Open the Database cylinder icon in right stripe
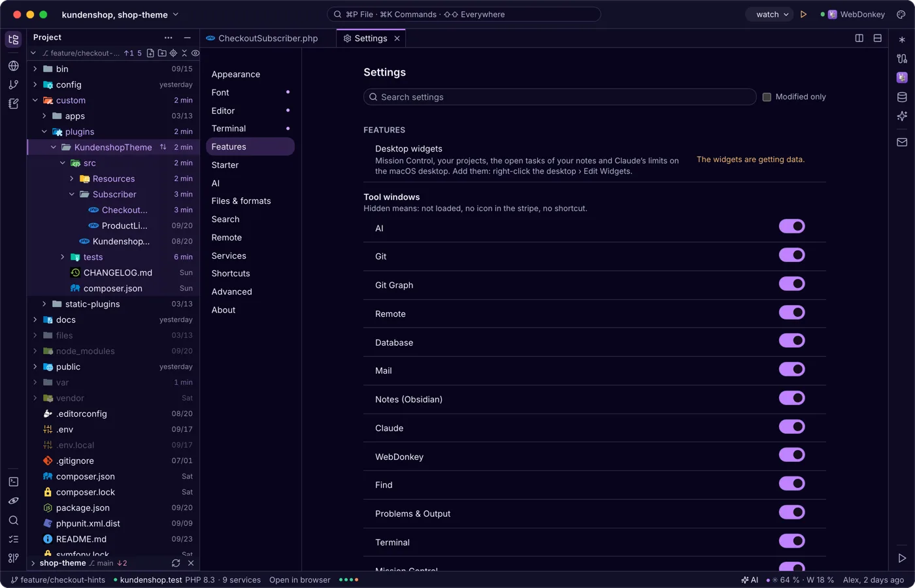Image resolution: width=915 pixels, height=588 pixels. pos(902,97)
